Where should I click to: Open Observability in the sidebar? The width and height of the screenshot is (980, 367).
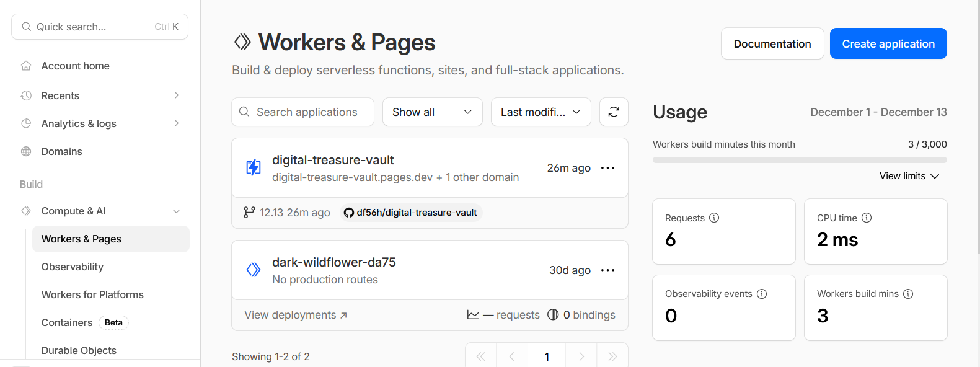pos(73,267)
